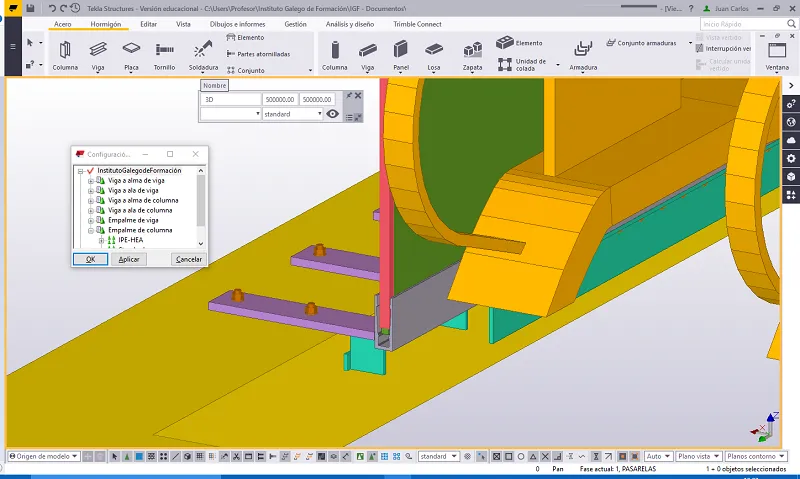Undo the last action
Viewport: 800px width, 479px height.
[x=52, y=8]
